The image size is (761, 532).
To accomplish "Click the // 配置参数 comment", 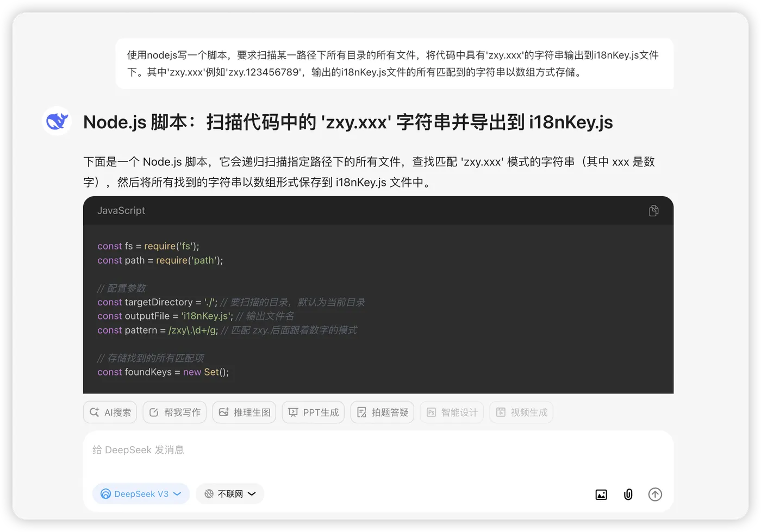I will (x=122, y=289).
